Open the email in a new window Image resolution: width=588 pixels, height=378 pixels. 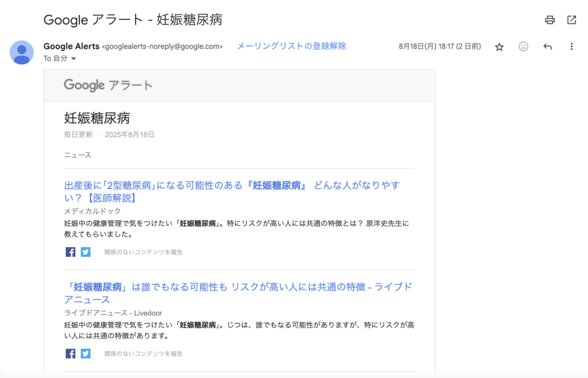(x=571, y=20)
